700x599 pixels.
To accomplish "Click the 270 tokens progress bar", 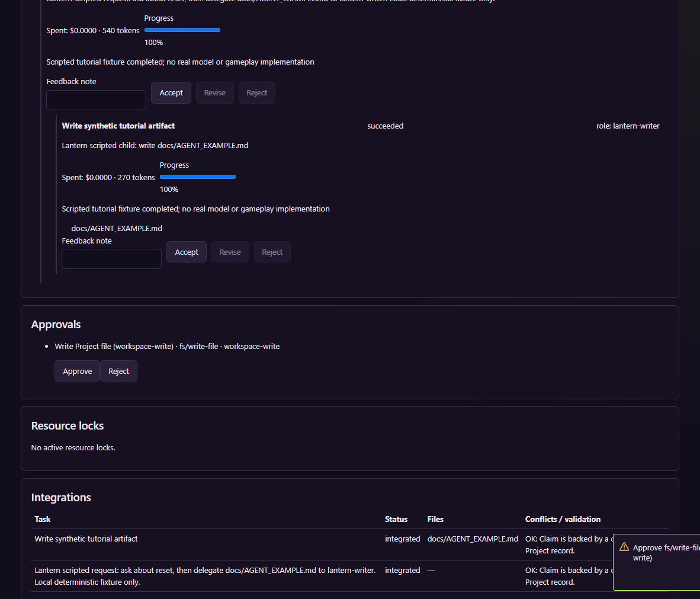I will [x=198, y=177].
